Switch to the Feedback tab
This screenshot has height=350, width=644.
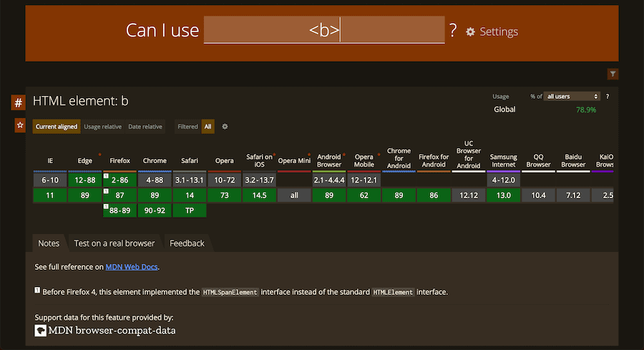187,243
